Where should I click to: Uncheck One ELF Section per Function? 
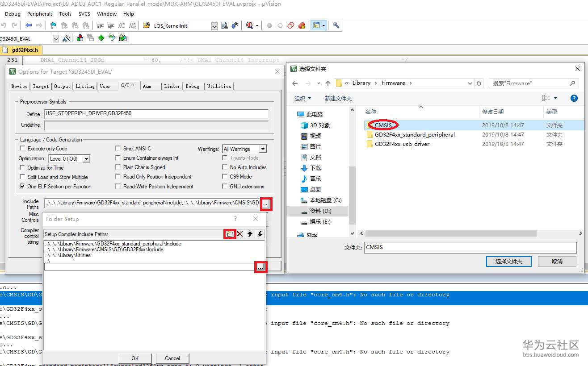tap(23, 187)
